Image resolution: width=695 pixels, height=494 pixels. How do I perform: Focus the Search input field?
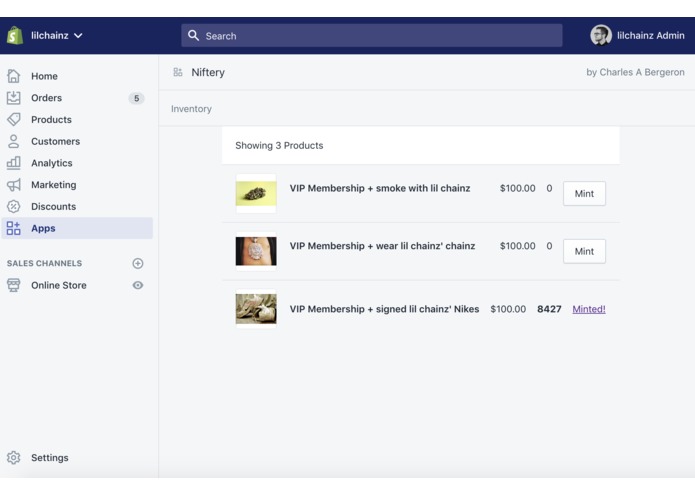[x=371, y=35]
